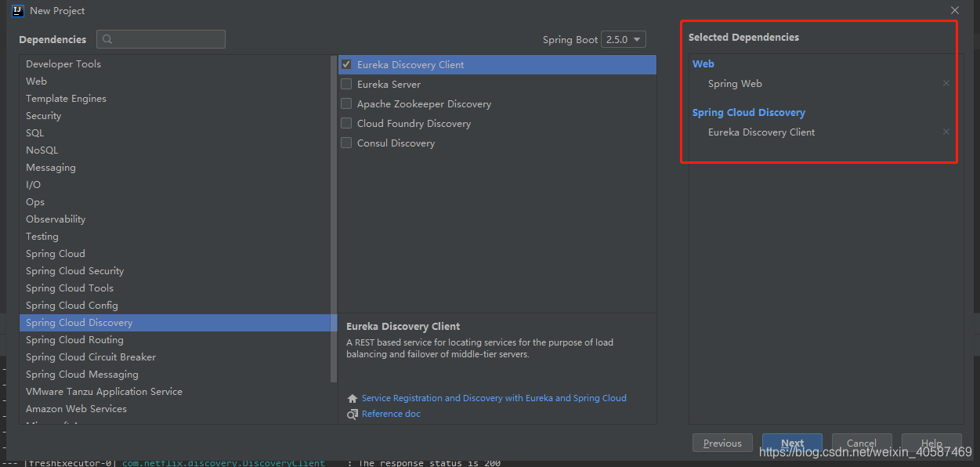The image size is (980, 467).
Task: Select Spring Cloud Circuit Breaker category
Action: tap(175, 357)
